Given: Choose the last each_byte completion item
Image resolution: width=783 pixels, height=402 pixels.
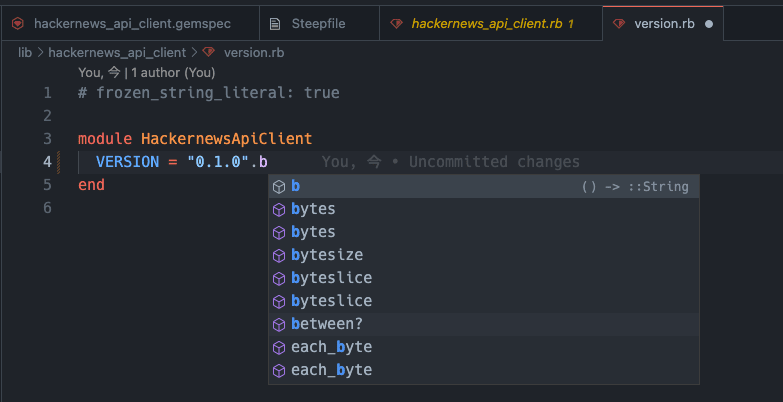Looking at the screenshot, I should point(331,370).
